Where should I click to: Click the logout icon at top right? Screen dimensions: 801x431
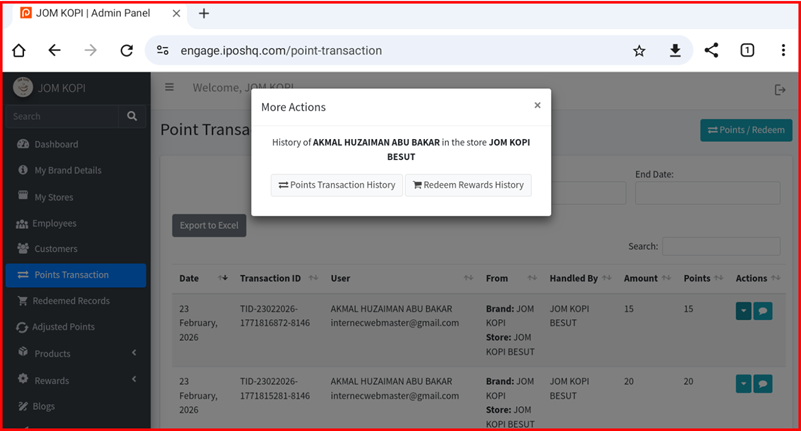[780, 89]
